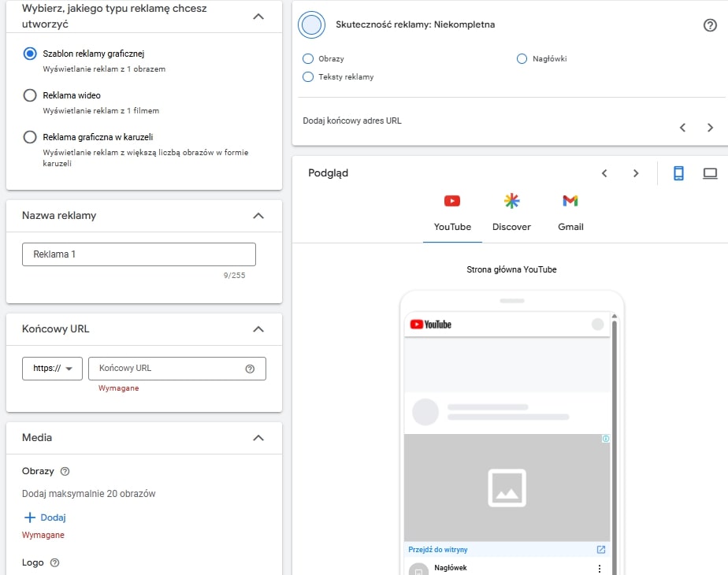This screenshot has width=728, height=575.
Task: Switch to the Discover preview tab
Action: (x=511, y=213)
